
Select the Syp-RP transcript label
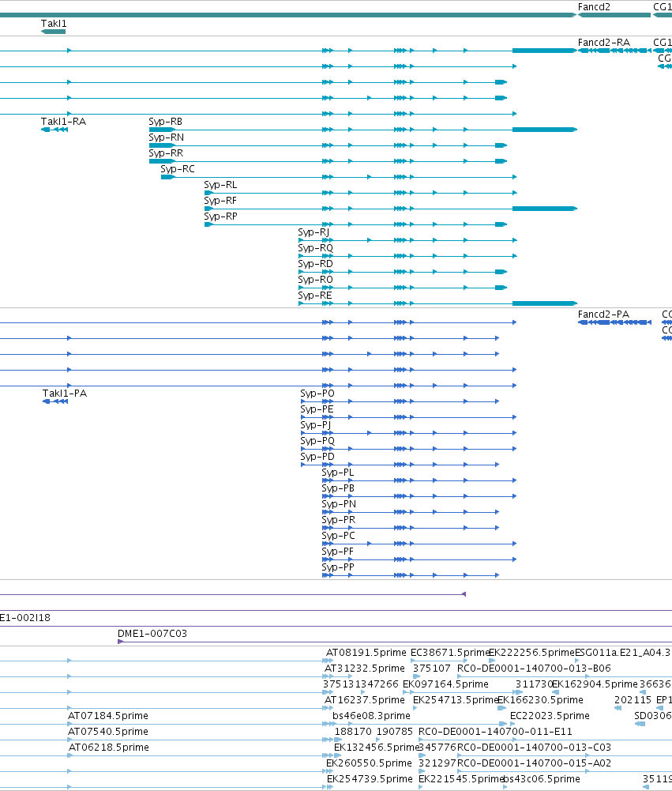[x=220, y=217]
